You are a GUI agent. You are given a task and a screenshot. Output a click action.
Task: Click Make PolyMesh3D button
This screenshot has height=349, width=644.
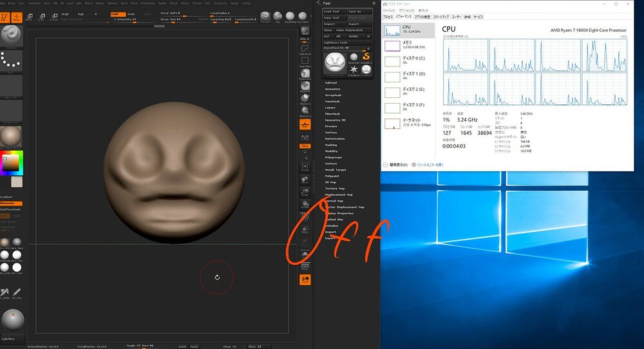pos(353,30)
